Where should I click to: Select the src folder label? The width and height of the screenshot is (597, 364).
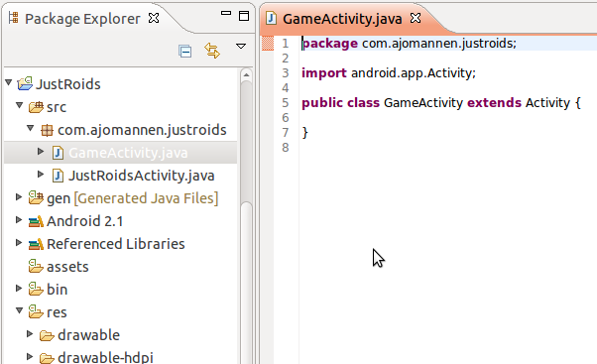57,107
